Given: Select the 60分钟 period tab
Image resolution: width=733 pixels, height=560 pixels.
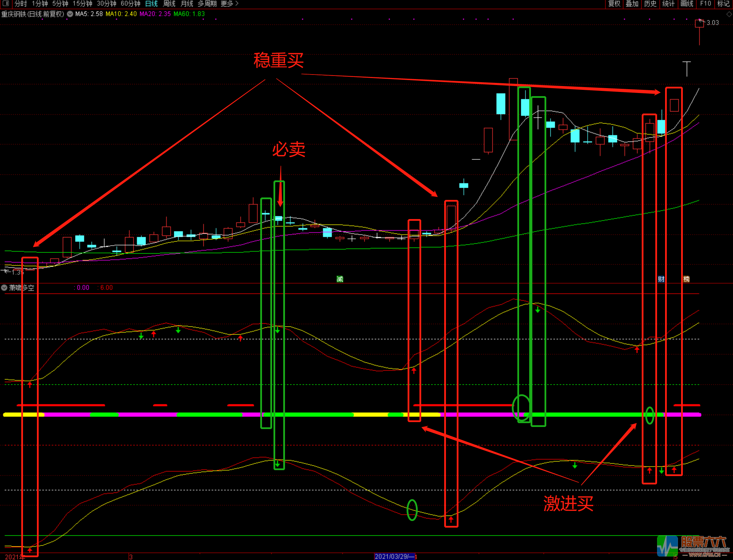Looking at the screenshot, I should (130, 4).
